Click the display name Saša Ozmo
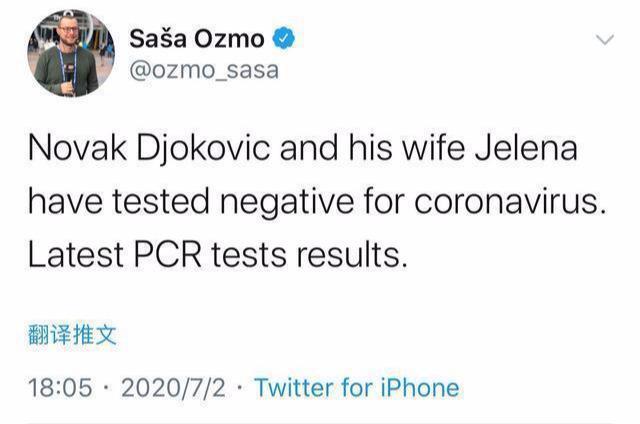The height and width of the screenshot is (424, 640). pyautogui.click(x=198, y=39)
